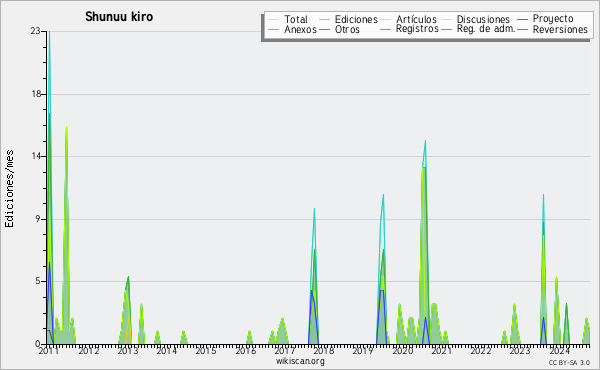
Task: Click the y-axis value 18
Action: click(36, 94)
